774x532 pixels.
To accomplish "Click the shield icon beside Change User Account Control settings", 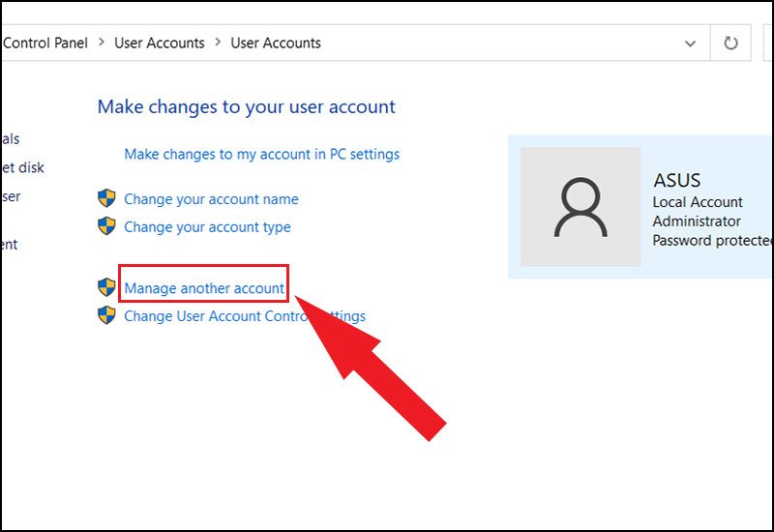I will pos(106,315).
